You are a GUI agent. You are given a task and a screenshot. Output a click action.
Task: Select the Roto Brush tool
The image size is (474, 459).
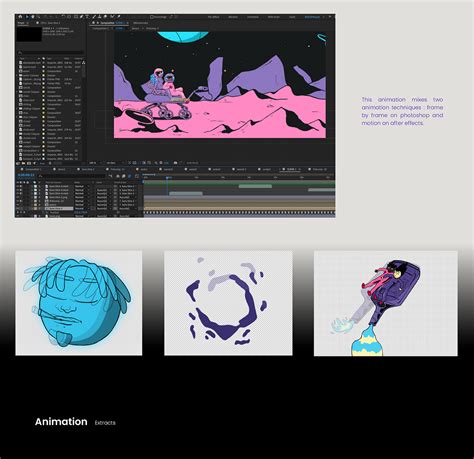point(112,17)
